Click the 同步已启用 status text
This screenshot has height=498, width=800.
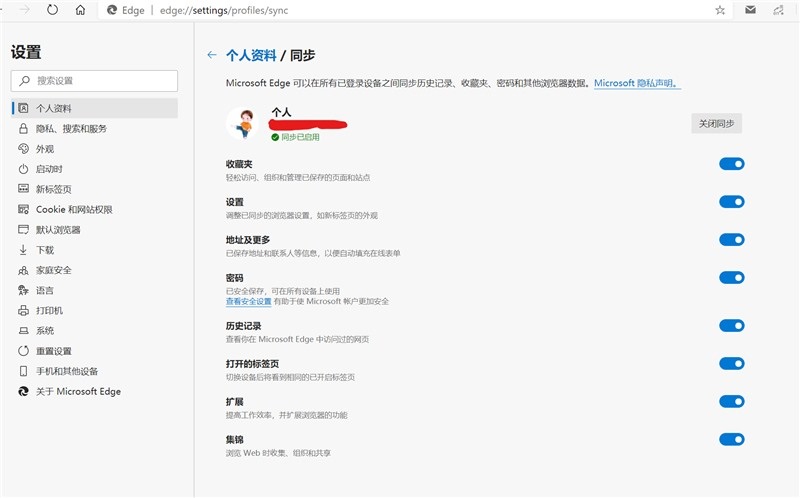301,137
